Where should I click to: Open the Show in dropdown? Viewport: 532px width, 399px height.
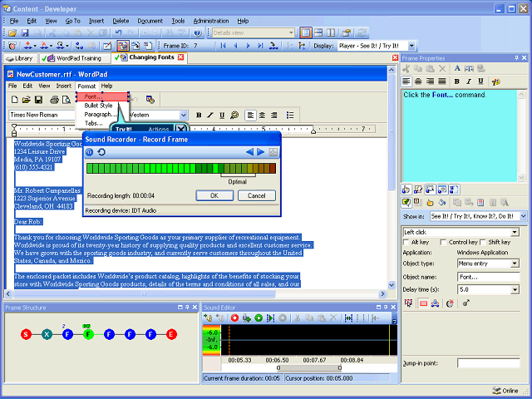[523, 216]
